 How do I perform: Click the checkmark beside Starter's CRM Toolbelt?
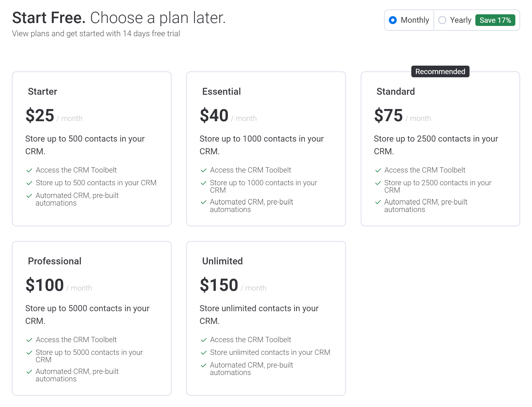click(29, 170)
